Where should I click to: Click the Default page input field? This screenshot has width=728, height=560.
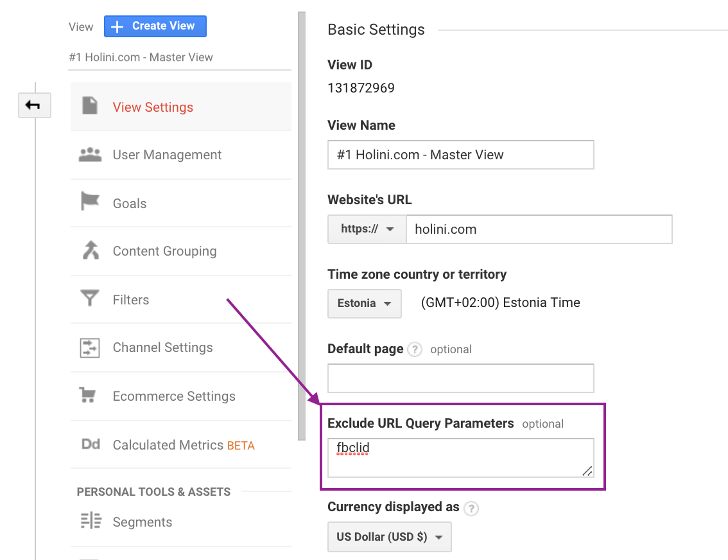[460, 378]
